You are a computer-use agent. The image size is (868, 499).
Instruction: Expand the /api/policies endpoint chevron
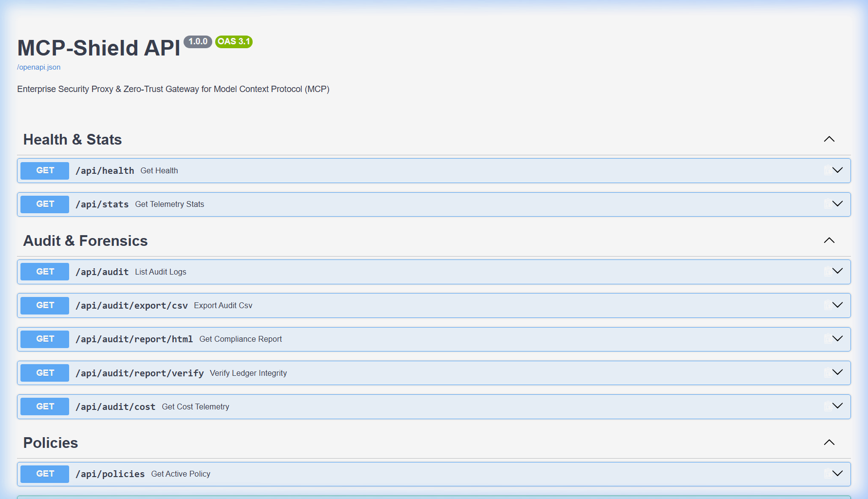837,474
